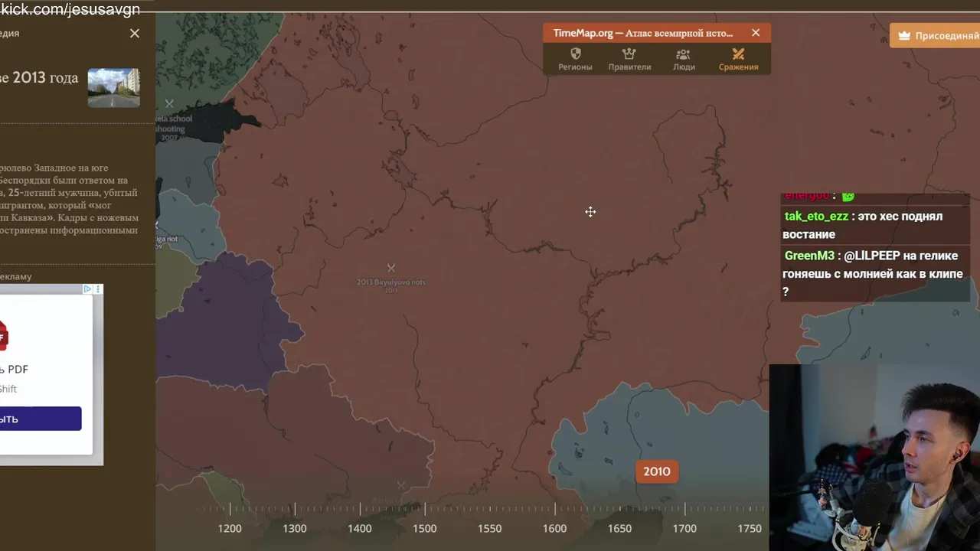This screenshot has height=551, width=980.
Task: Jump to year 1400 on timeline
Action: [x=360, y=528]
